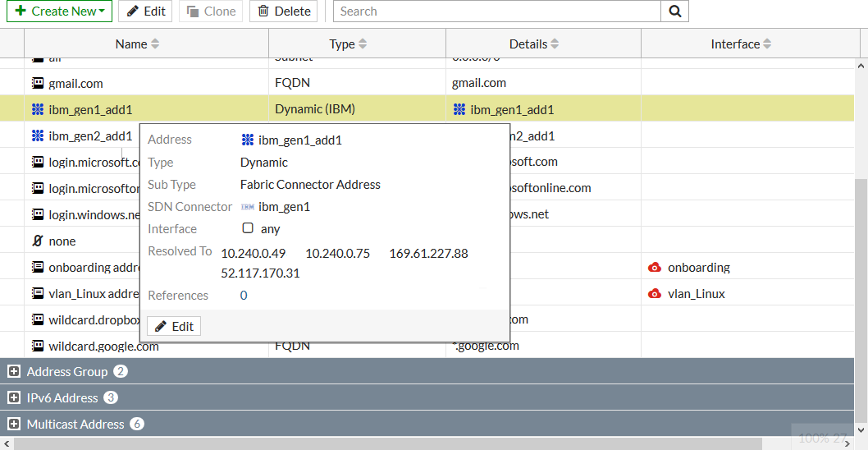
Task: Click the ibm_gen1_add1 icon in Details column
Action: [x=459, y=110]
